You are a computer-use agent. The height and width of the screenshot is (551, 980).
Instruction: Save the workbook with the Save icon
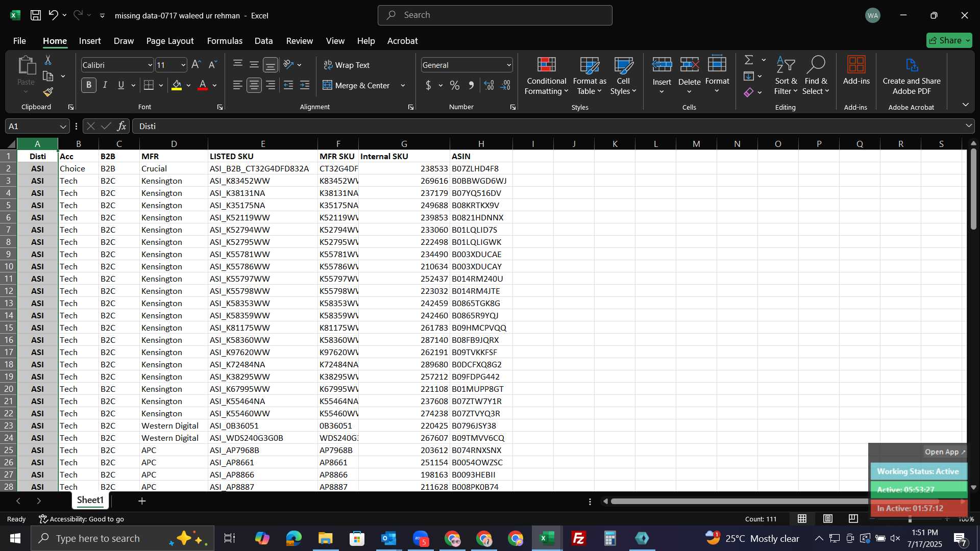coord(36,15)
